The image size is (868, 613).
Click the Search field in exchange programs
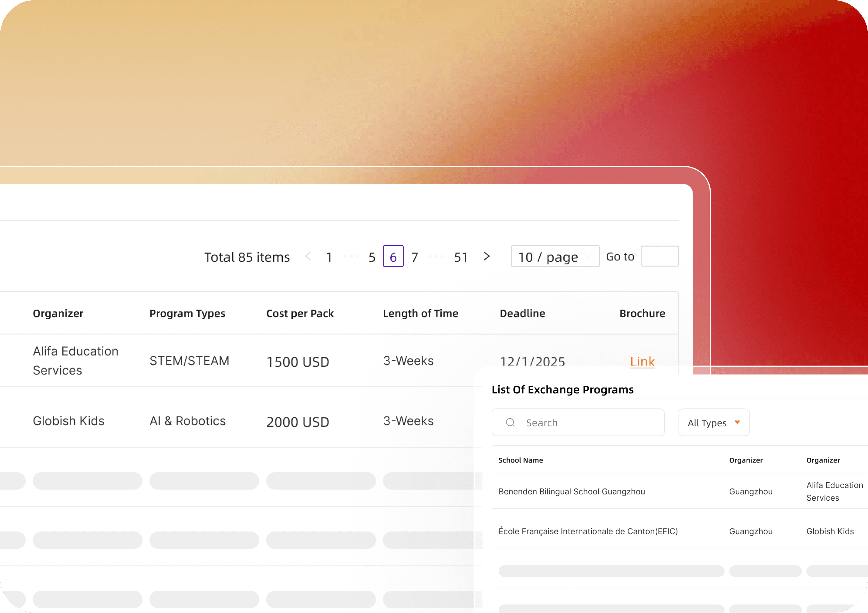(x=578, y=422)
